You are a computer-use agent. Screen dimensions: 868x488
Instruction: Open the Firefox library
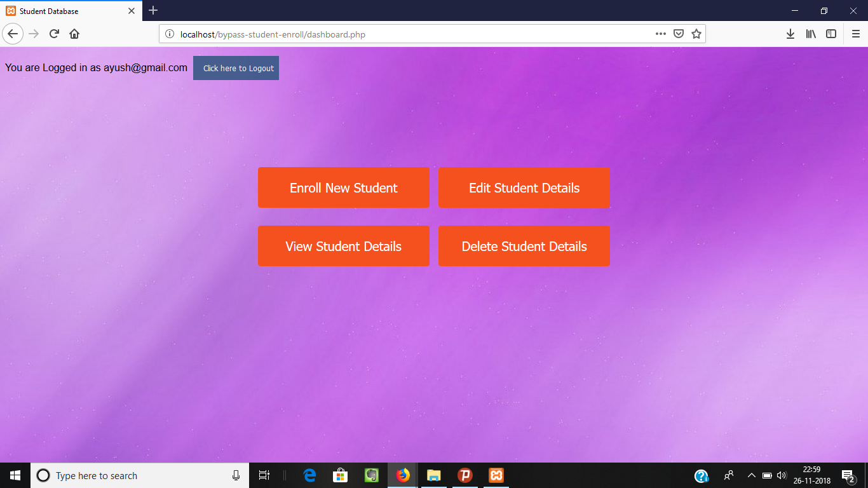[810, 34]
